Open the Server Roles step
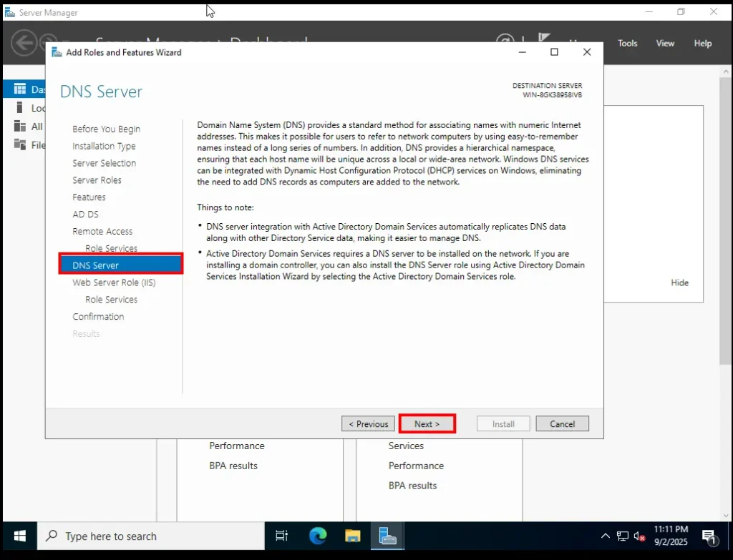The width and height of the screenshot is (733, 560). tap(97, 180)
